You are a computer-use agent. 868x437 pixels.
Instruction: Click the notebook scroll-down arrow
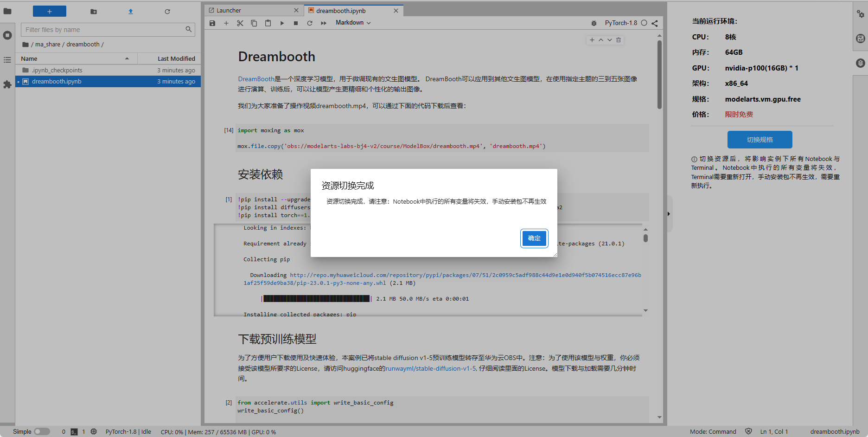tap(659, 417)
